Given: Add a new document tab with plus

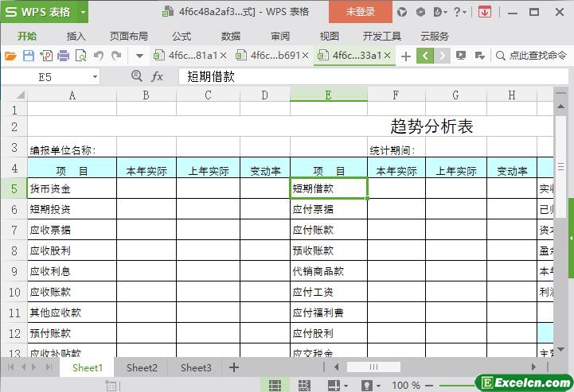Looking at the screenshot, I should 405,56.
